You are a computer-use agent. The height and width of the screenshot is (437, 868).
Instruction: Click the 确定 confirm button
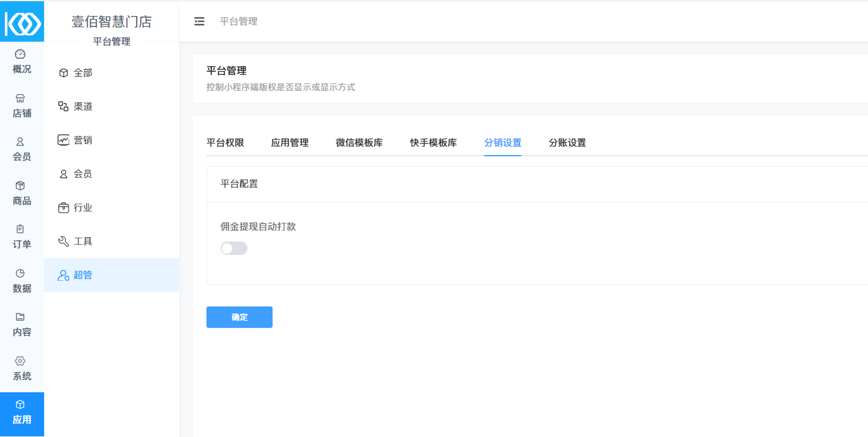pyautogui.click(x=240, y=317)
